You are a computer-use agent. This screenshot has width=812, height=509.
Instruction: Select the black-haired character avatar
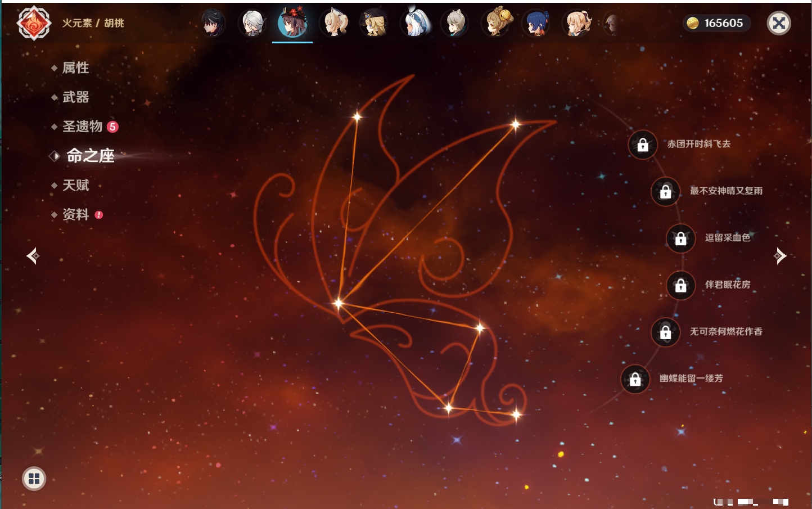click(x=213, y=23)
